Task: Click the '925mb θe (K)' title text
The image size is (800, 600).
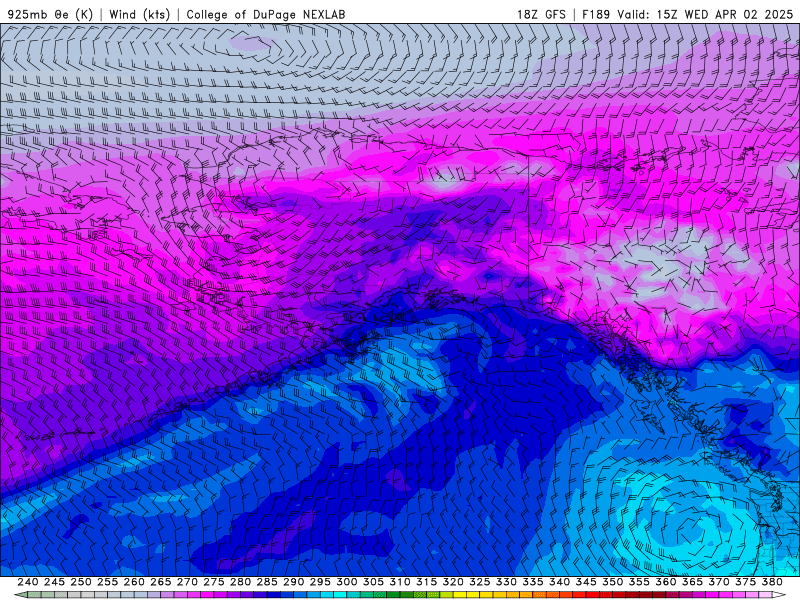Action: [x=50, y=14]
